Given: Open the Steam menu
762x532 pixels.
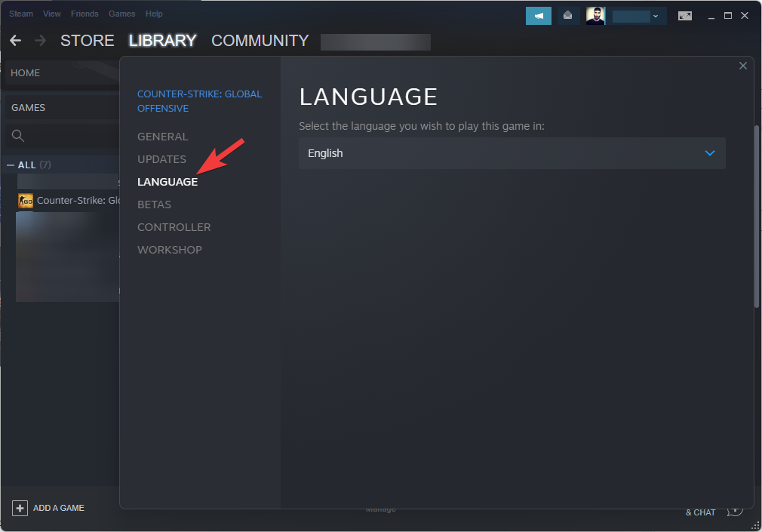Looking at the screenshot, I should [x=21, y=14].
